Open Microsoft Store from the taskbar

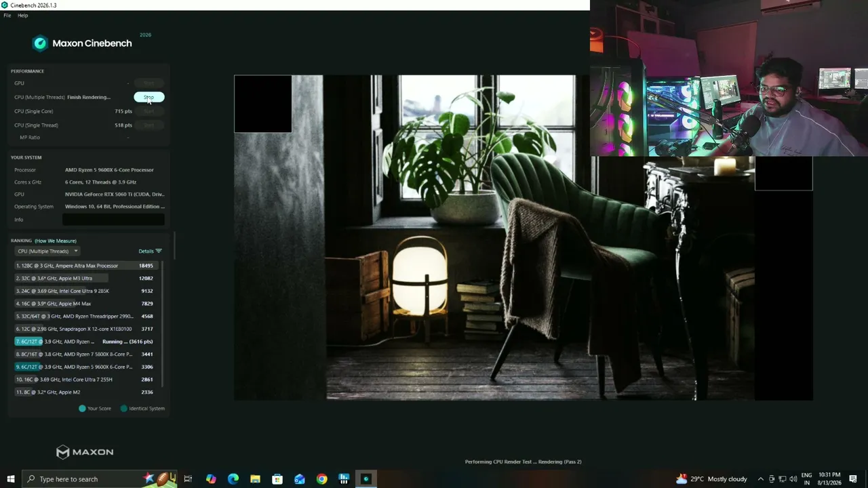(x=277, y=479)
